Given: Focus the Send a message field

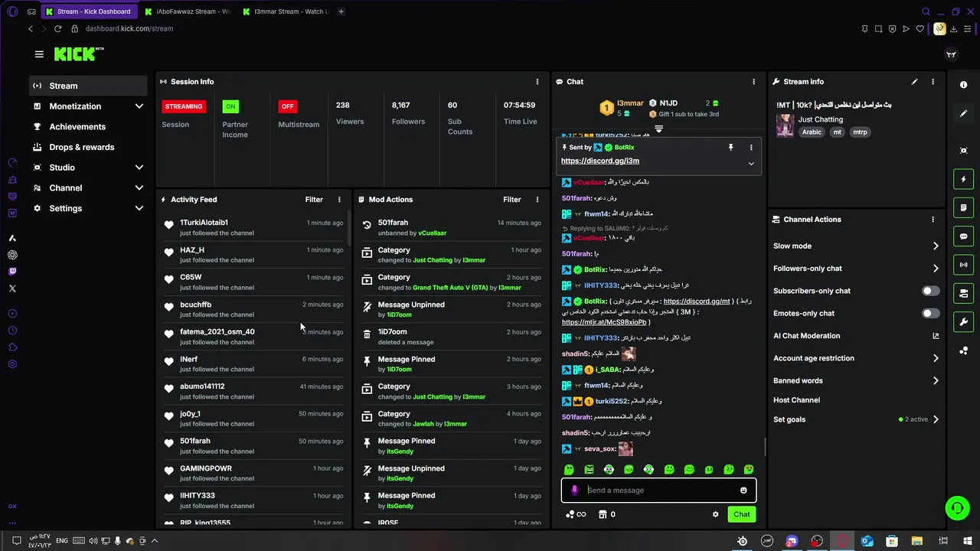Looking at the screenshot, I should [x=658, y=491].
